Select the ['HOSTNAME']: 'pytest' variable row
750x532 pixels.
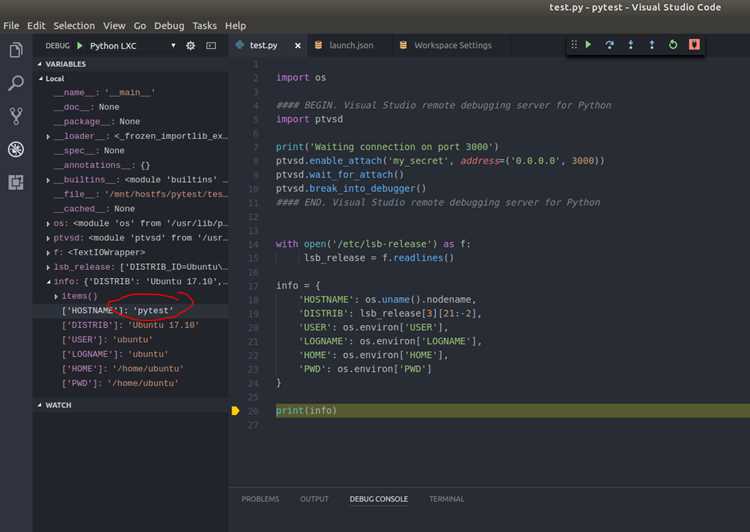click(130, 310)
